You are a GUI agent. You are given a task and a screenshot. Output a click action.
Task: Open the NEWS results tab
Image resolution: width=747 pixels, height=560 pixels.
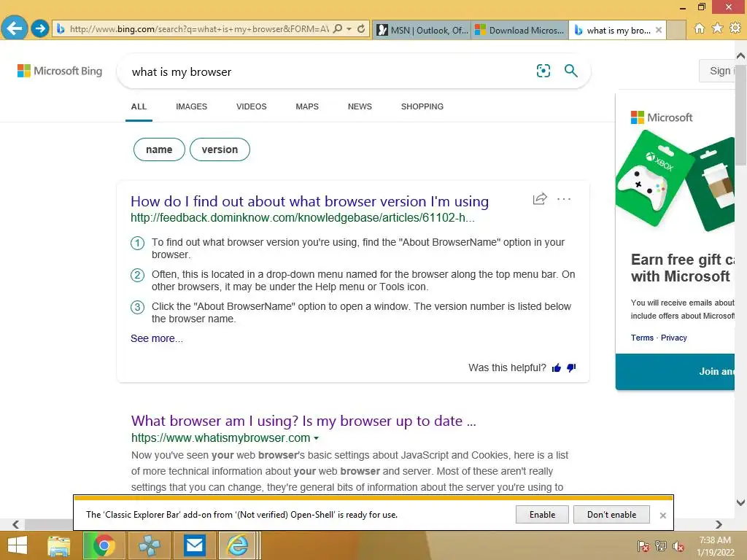point(360,106)
